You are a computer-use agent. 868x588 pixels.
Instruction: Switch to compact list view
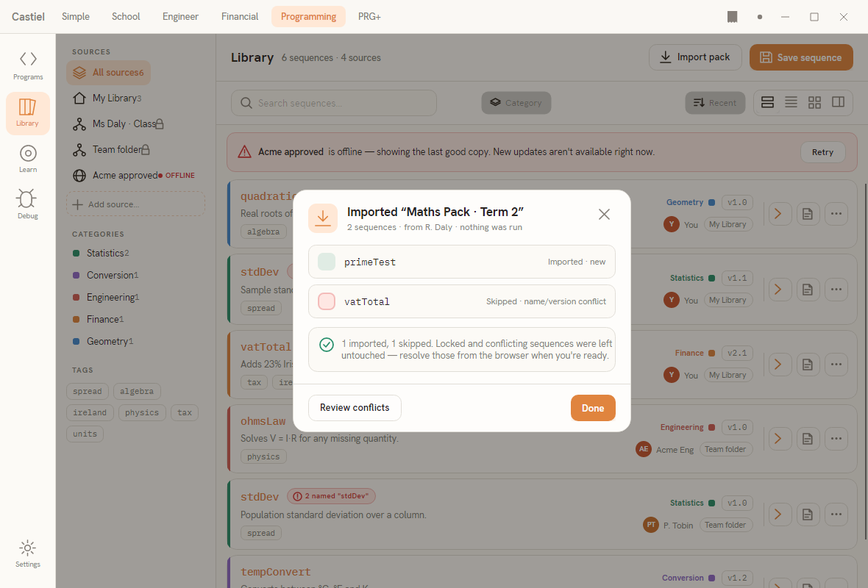tap(791, 102)
